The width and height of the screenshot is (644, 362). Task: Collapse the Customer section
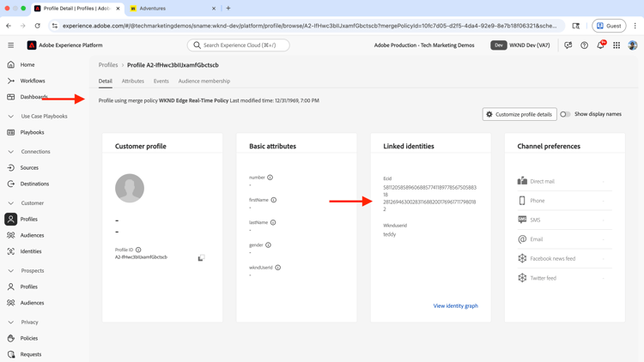pyautogui.click(x=10, y=203)
